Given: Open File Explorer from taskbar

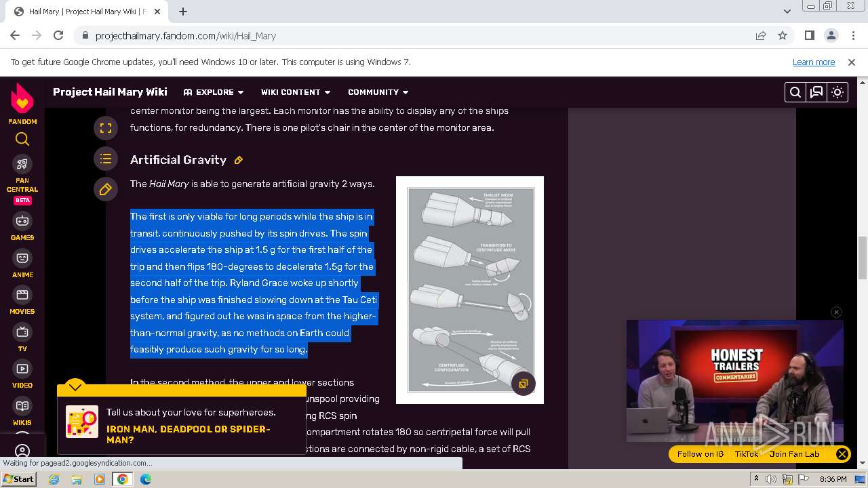Looking at the screenshot, I should click(77, 479).
